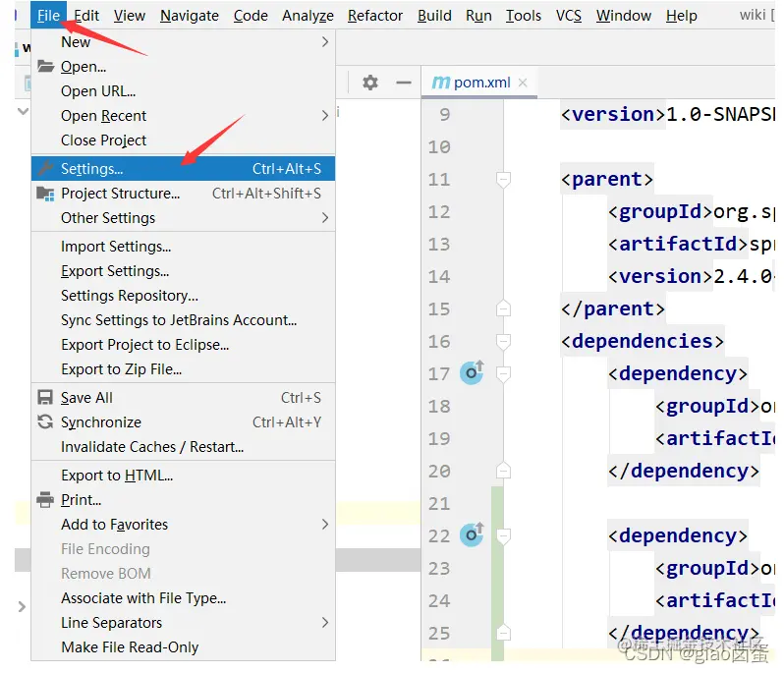Screen dimensions: 784x673
Task: Open the VCS menu
Action: click(569, 16)
